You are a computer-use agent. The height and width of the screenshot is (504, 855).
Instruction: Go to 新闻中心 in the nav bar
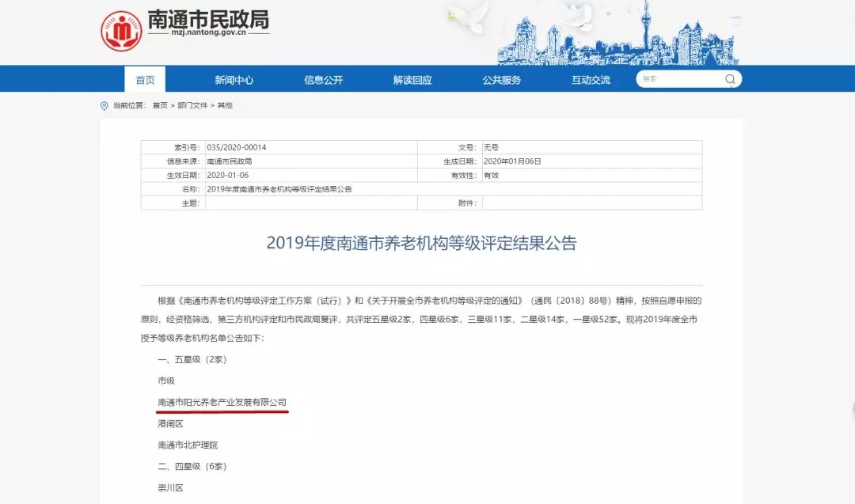(x=234, y=80)
